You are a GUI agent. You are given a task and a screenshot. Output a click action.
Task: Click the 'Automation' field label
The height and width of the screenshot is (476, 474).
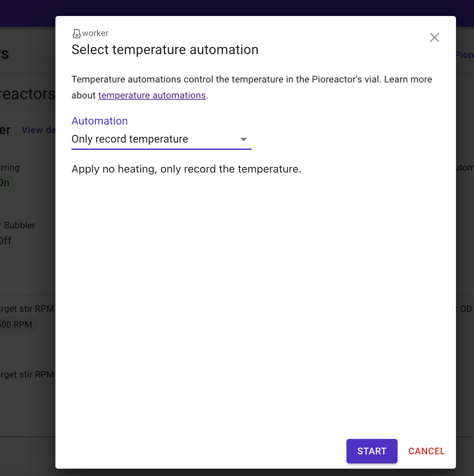(99, 121)
